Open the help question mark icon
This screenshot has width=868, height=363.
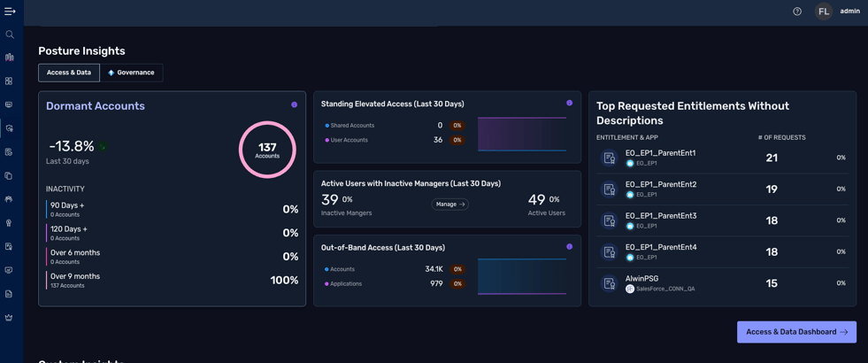[797, 12]
